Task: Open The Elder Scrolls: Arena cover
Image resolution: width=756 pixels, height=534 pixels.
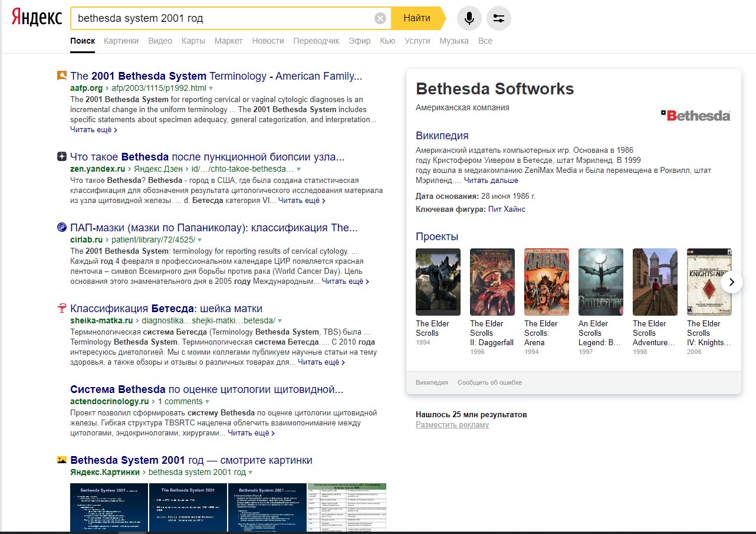Action: click(547, 282)
